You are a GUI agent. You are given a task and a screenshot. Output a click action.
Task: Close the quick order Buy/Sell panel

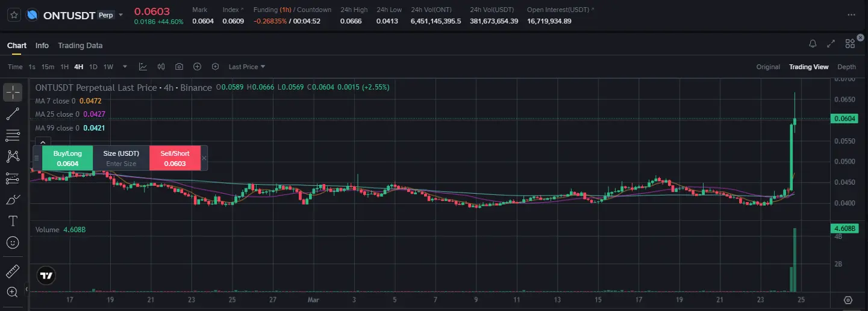click(x=204, y=158)
